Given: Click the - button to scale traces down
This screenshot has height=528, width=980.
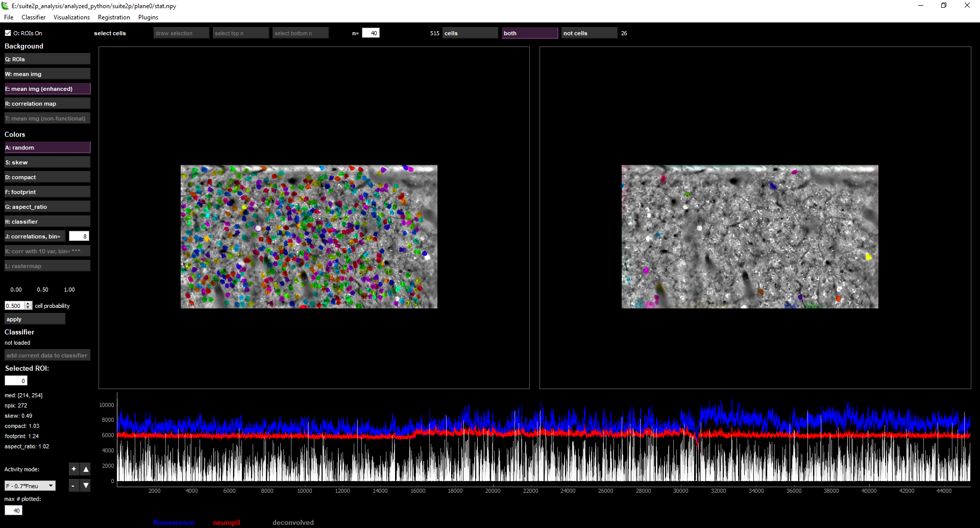Looking at the screenshot, I should pos(73,486).
